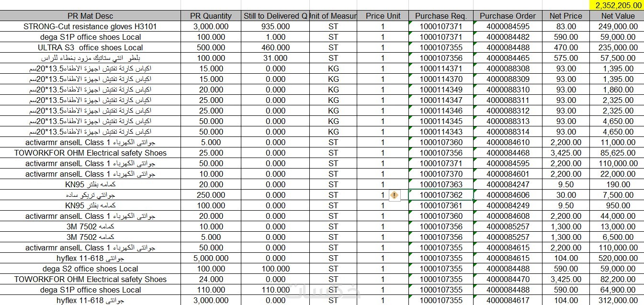The height and width of the screenshot is (305, 644).
Task: Click the net price cell 575.00
Action: [x=565, y=58]
